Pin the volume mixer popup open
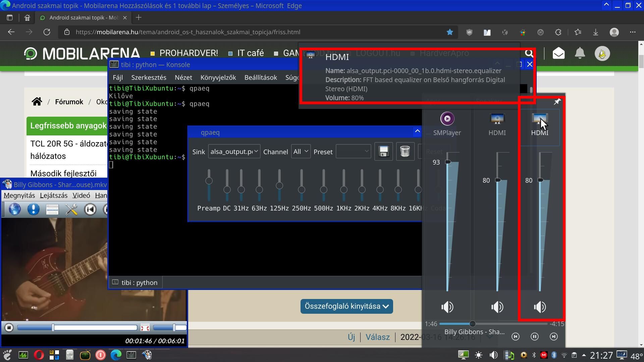Viewport: 644px width, 362px height. click(557, 102)
